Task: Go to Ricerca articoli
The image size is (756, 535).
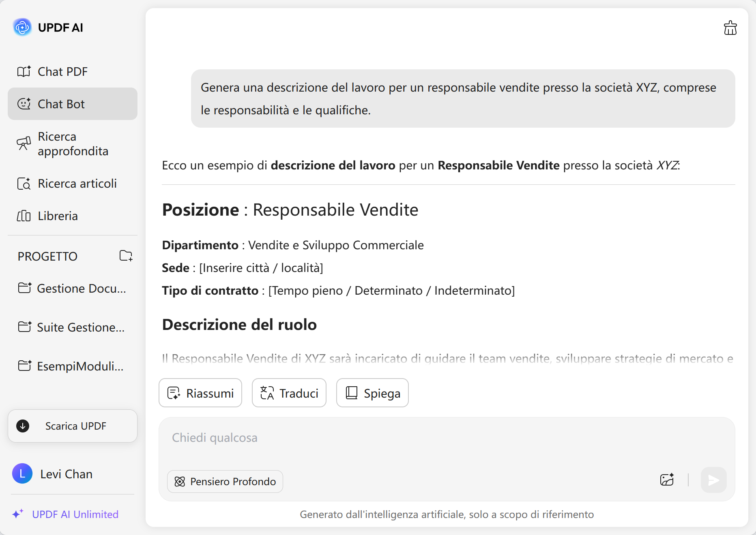Action: 77,184
